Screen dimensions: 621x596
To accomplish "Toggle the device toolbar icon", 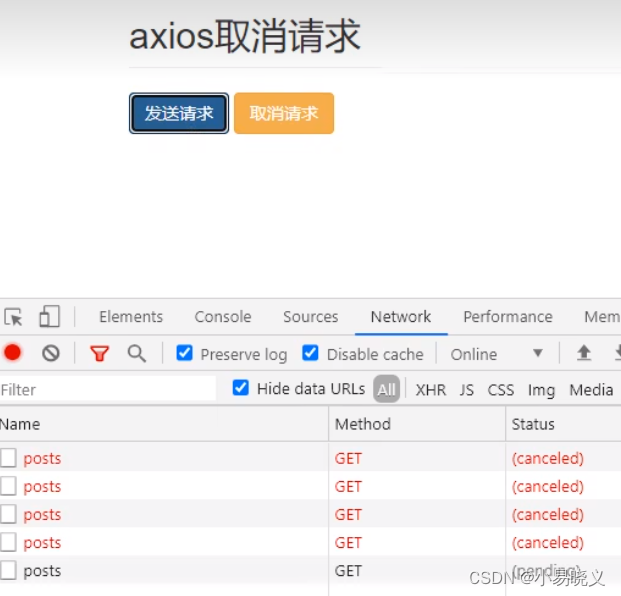I will pyautogui.click(x=50, y=316).
